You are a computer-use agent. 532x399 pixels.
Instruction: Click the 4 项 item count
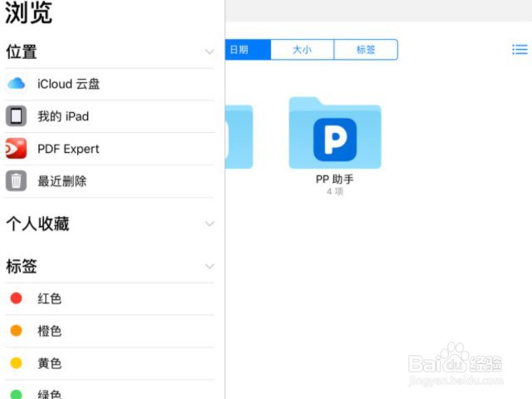(x=335, y=191)
